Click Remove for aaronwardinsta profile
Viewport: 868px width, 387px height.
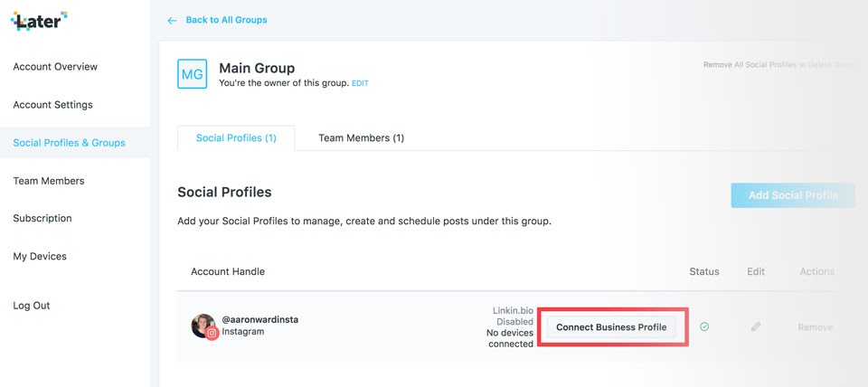816,327
